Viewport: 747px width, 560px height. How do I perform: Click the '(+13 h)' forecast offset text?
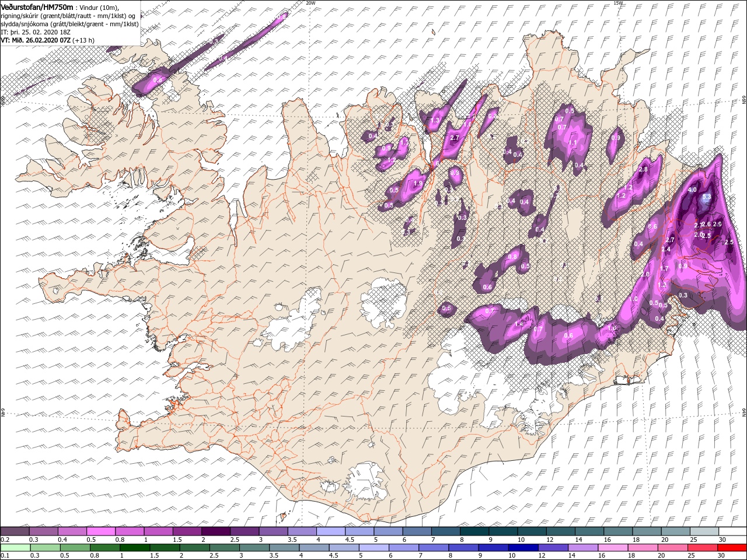83,40
